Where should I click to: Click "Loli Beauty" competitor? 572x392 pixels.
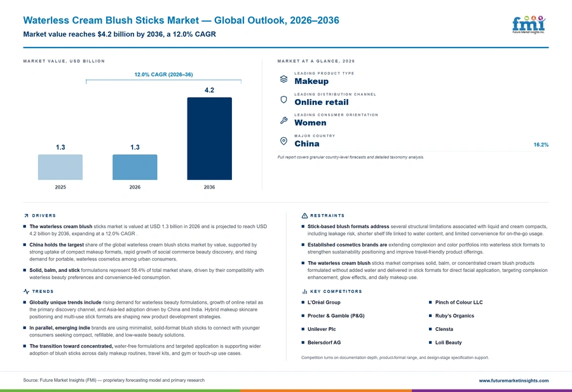pos(448,342)
